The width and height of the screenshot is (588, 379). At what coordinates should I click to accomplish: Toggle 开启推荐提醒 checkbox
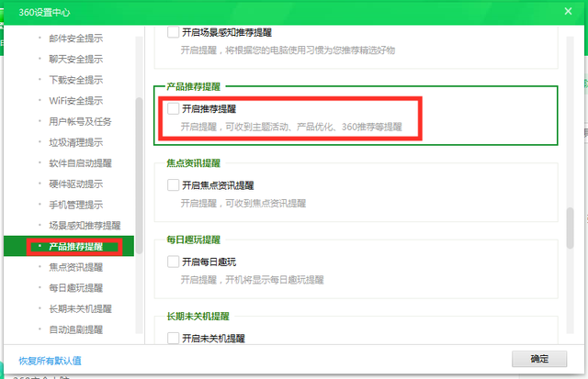coord(173,108)
